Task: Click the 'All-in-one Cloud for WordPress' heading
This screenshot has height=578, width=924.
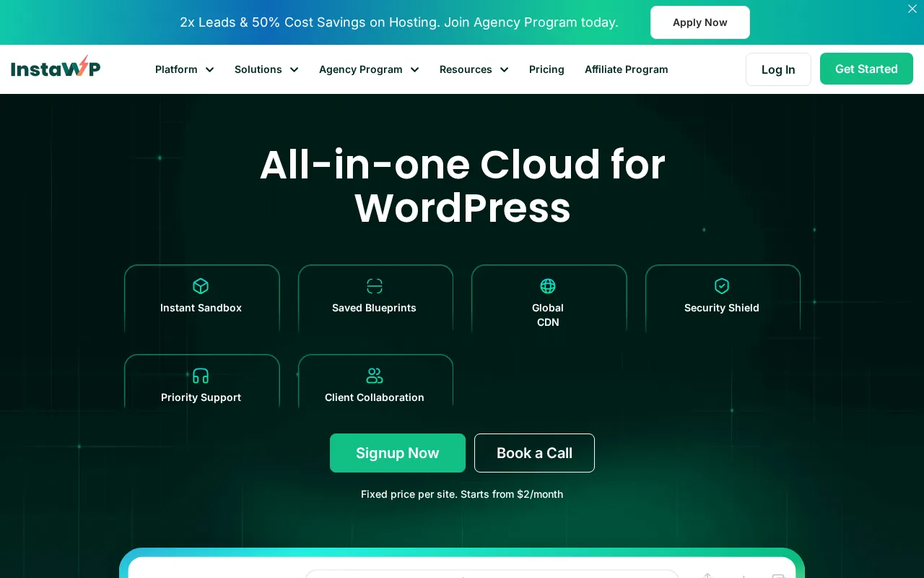Action: pos(463,186)
